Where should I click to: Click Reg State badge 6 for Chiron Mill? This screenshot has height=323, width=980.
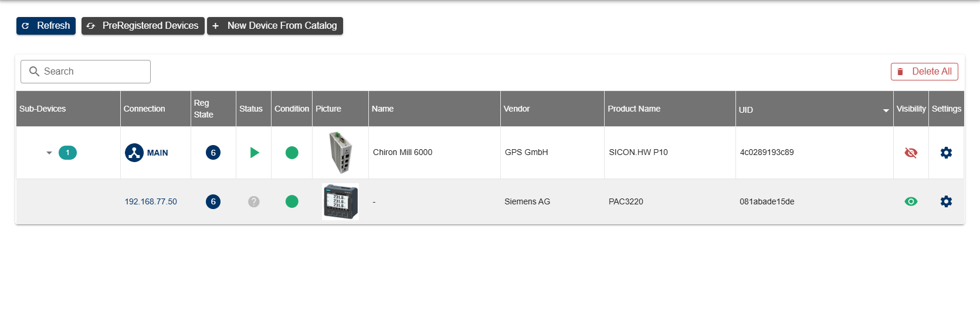(213, 153)
